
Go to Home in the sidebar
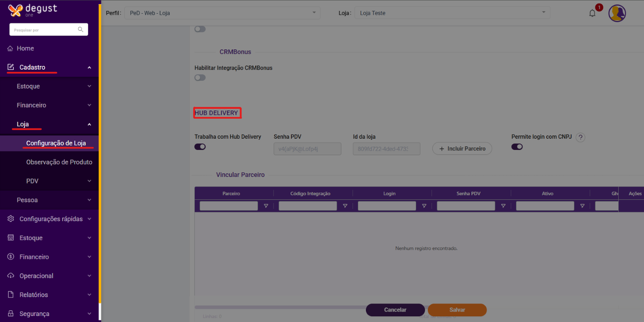(x=25, y=48)
